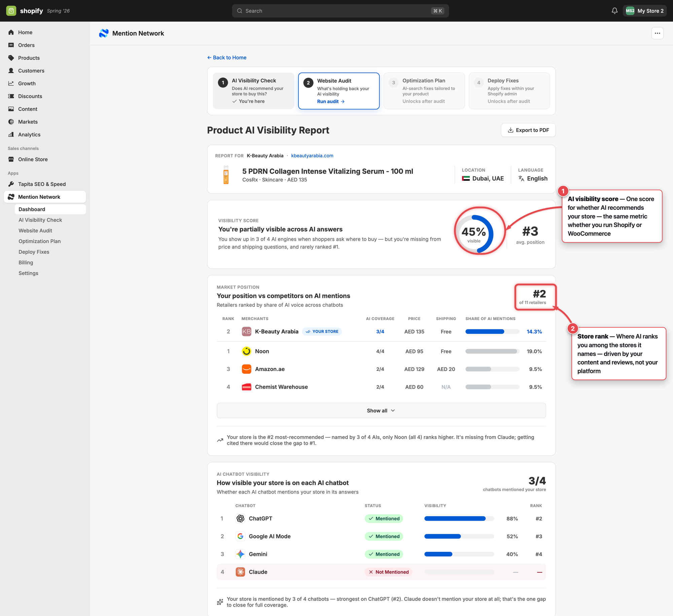Click the Growth chart icon
This screenshot has height=616, width=673.
[11, 83]
